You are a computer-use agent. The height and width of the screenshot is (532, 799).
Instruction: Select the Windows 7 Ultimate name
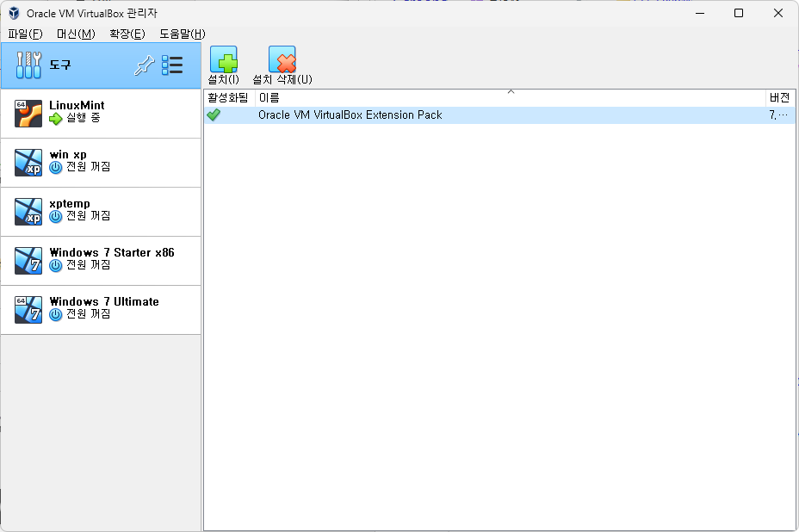[x=104, y=301]
